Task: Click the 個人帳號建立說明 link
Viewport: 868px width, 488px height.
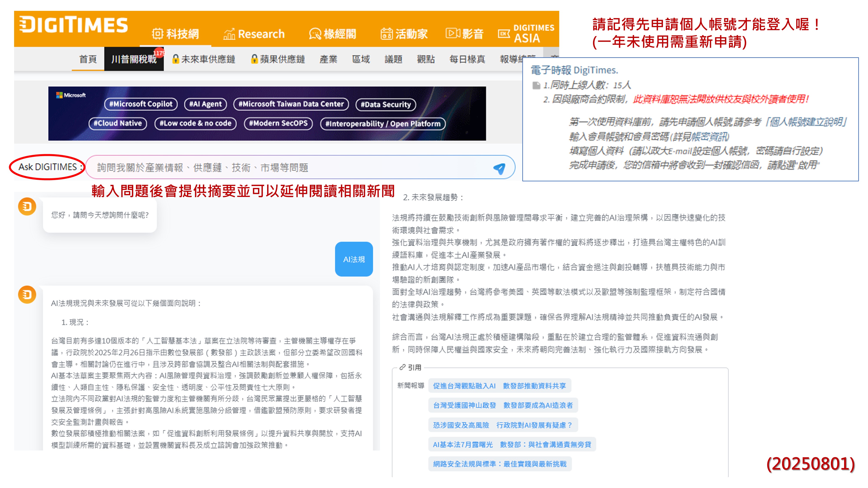Action: (806, 122)
